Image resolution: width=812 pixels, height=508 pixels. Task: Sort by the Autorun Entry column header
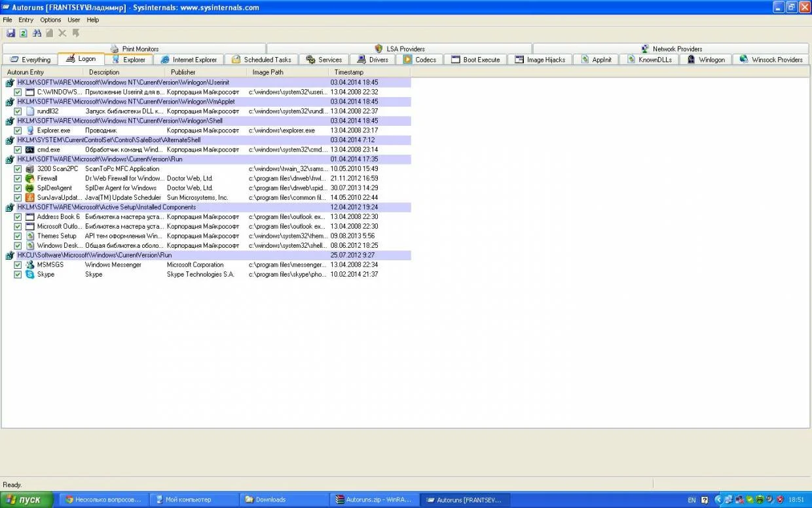click(43, 72)
